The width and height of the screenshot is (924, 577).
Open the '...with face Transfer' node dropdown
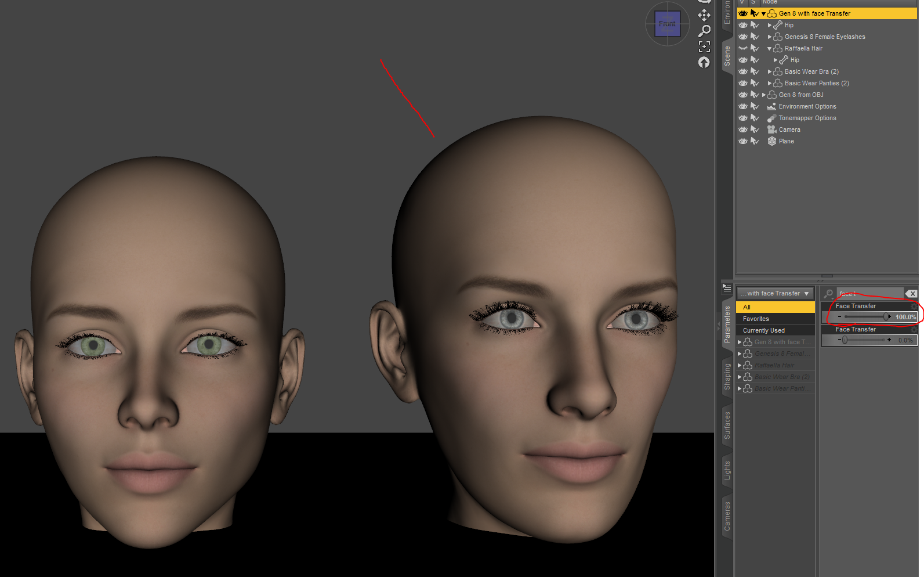click(775, 294)
